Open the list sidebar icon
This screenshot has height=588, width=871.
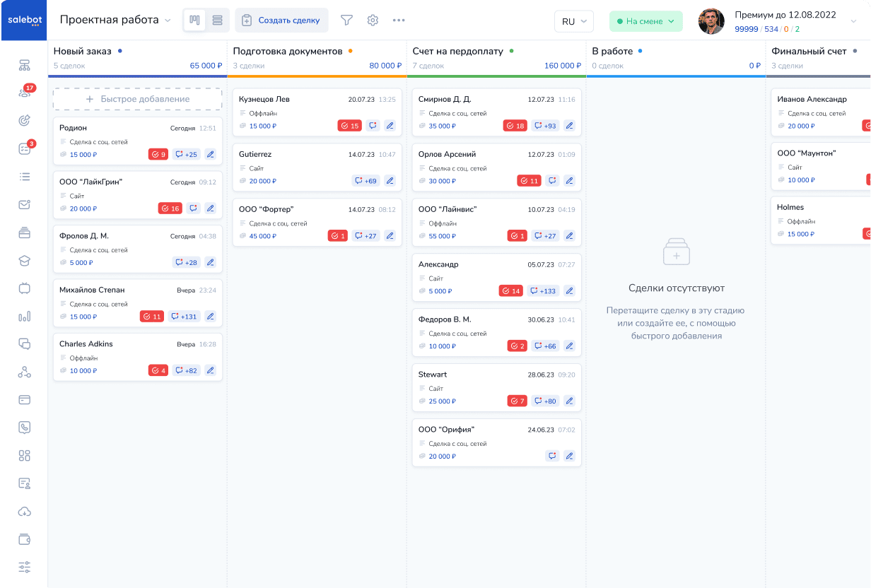pos(24,177)
